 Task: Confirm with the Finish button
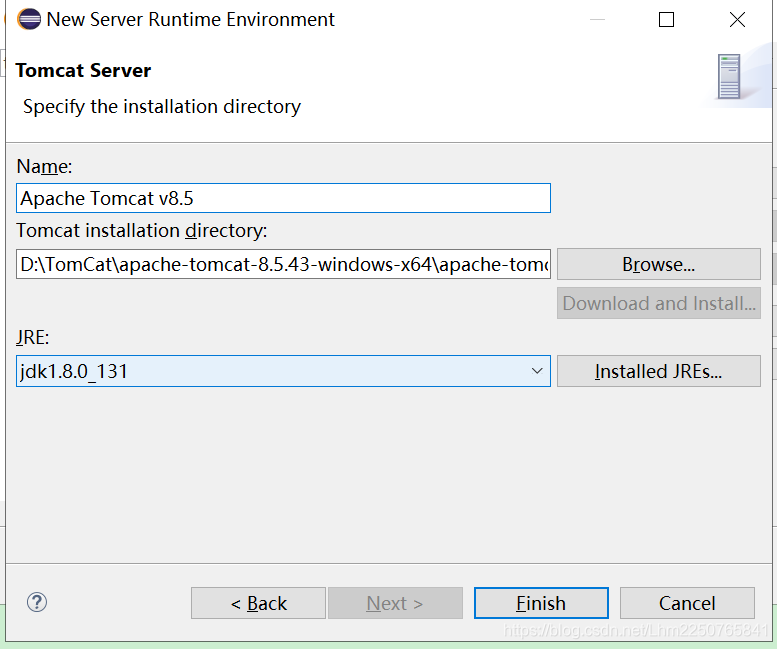(x=541, y=603)
